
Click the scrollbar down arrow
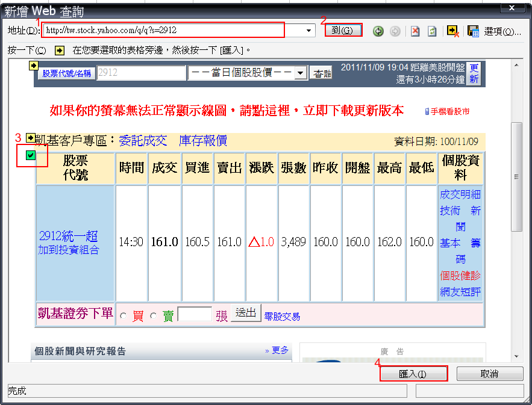(516, 356)
